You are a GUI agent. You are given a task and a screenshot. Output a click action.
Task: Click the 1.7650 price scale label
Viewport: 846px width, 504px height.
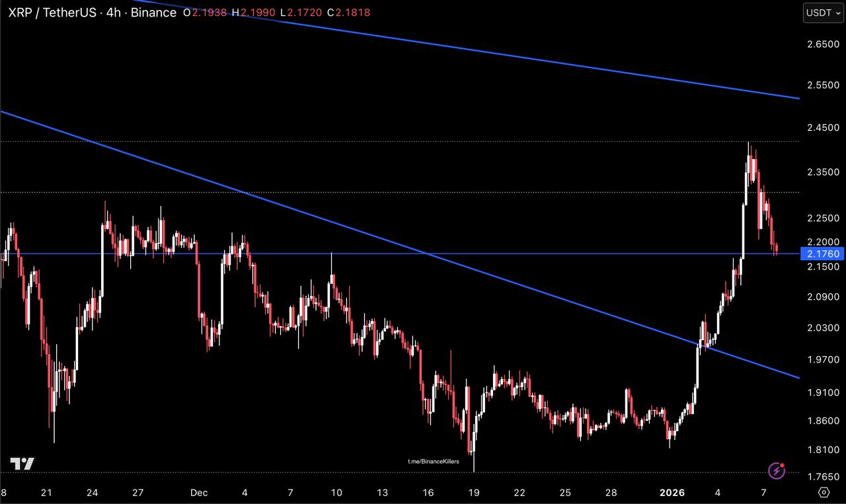click(x=823, y=477)
